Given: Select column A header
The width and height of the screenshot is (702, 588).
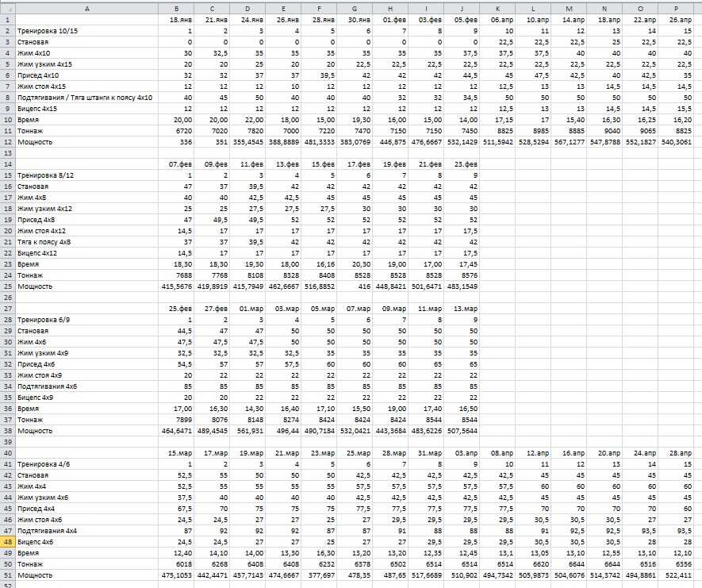Looking at the screenshot, I should pos(86,7).
